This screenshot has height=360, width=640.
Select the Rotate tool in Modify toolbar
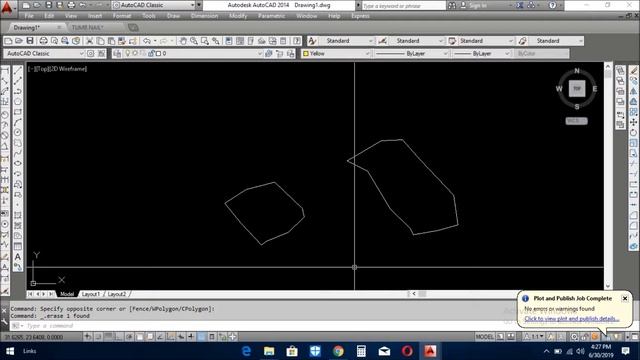click(633, 132)
